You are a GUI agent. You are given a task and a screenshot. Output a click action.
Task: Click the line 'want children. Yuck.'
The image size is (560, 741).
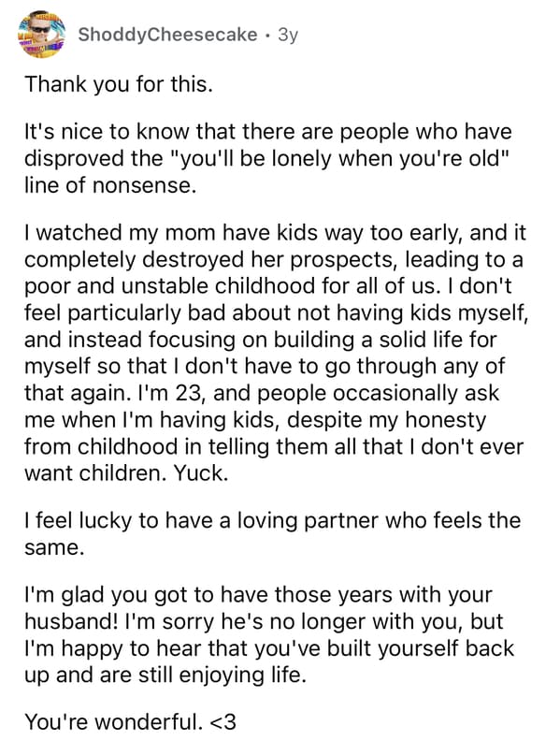click(126, 473)
